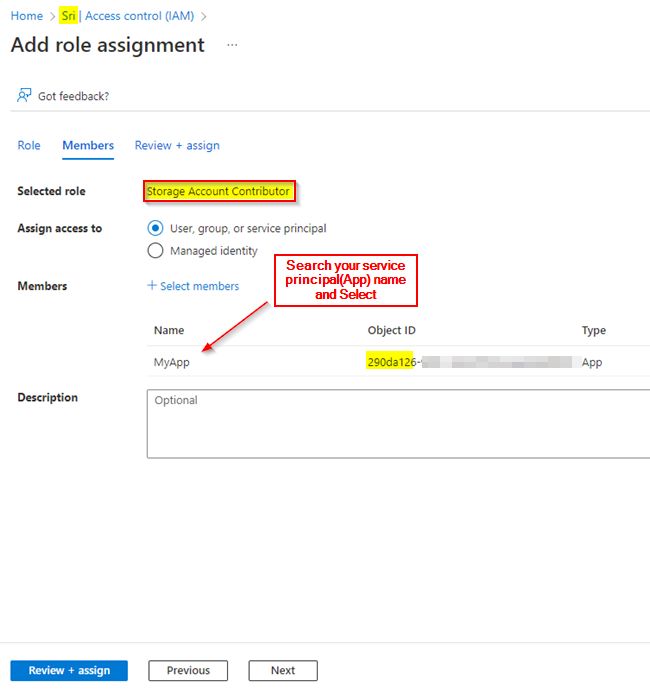Image resolution: width=650 pixels, height=694 pixels.
Task: Click the Got feedback person icon
Action: 24,95
